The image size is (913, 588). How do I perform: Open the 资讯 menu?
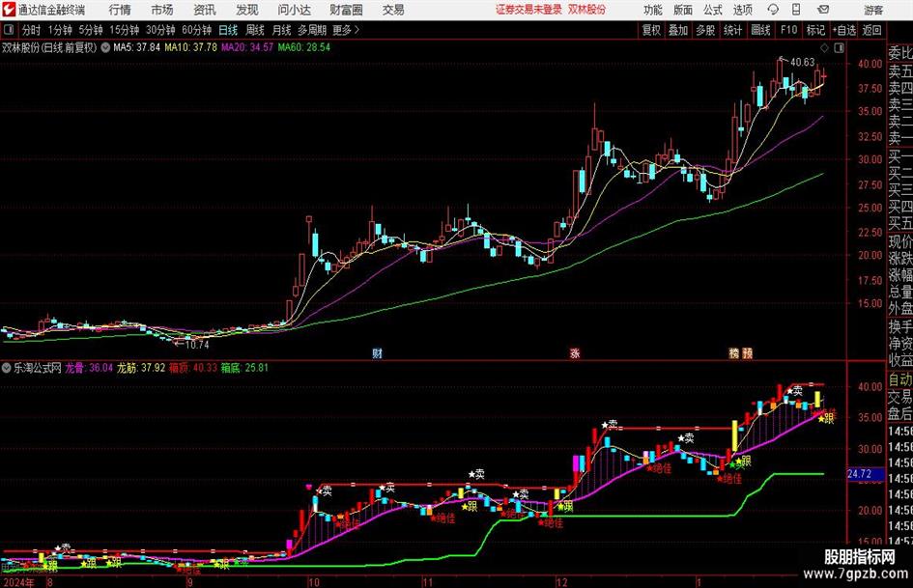(205, 10)
